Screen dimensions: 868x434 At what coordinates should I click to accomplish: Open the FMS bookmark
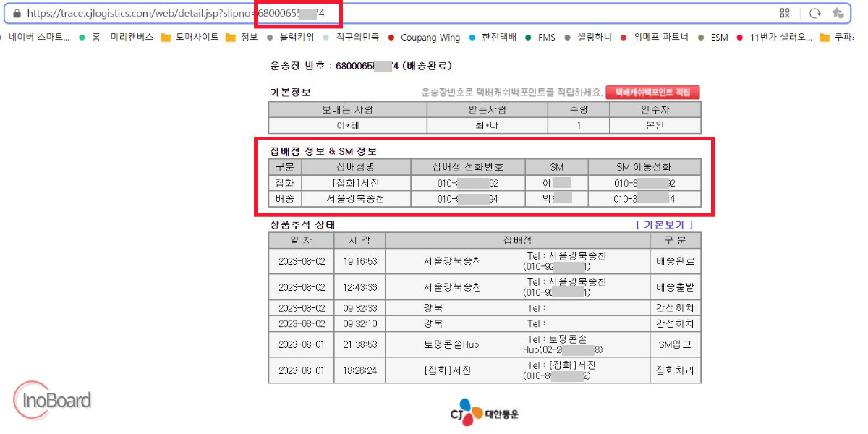tap(540, 37)
